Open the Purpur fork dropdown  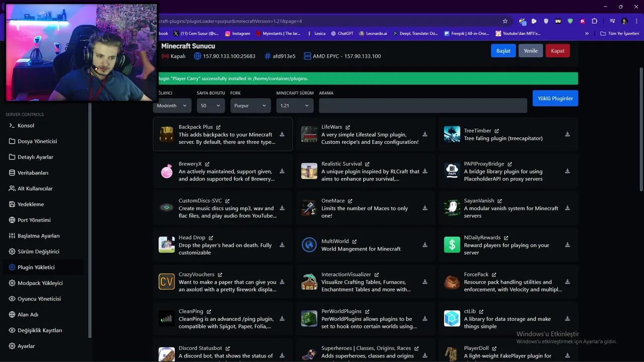click(x=251, y=106)
